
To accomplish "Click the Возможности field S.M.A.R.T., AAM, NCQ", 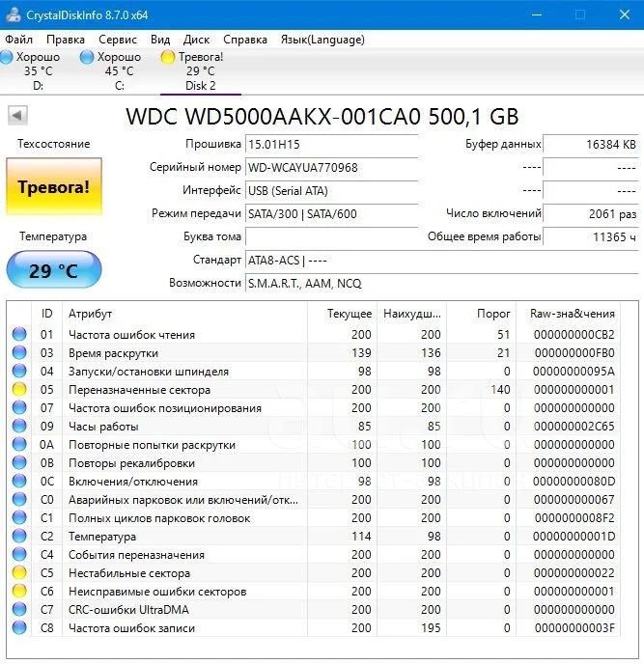I will tap(442, 284).
